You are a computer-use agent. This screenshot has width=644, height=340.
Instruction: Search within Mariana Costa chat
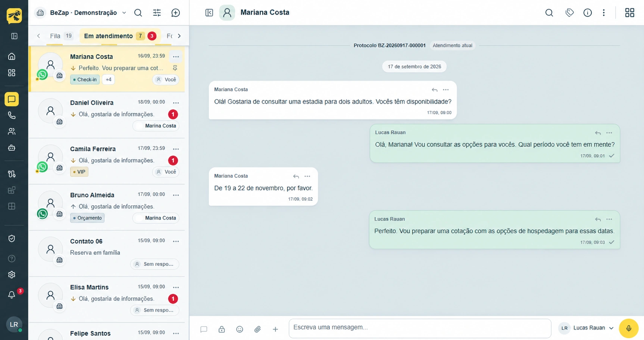pos(549,13)
